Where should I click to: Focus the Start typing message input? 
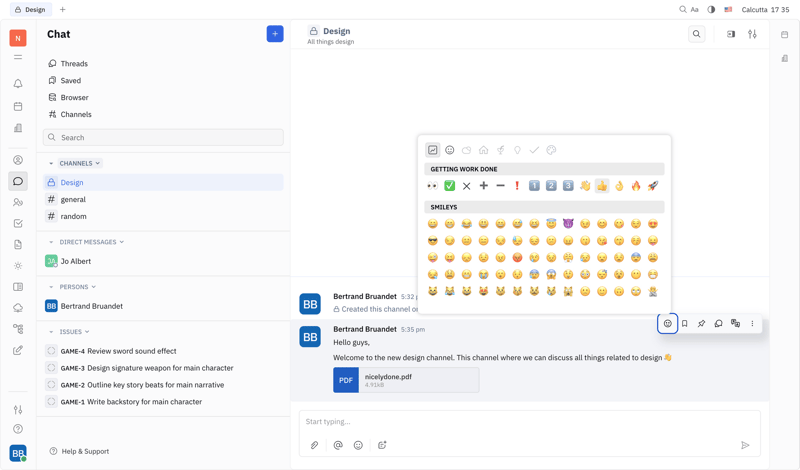click(x=530, y=422)
